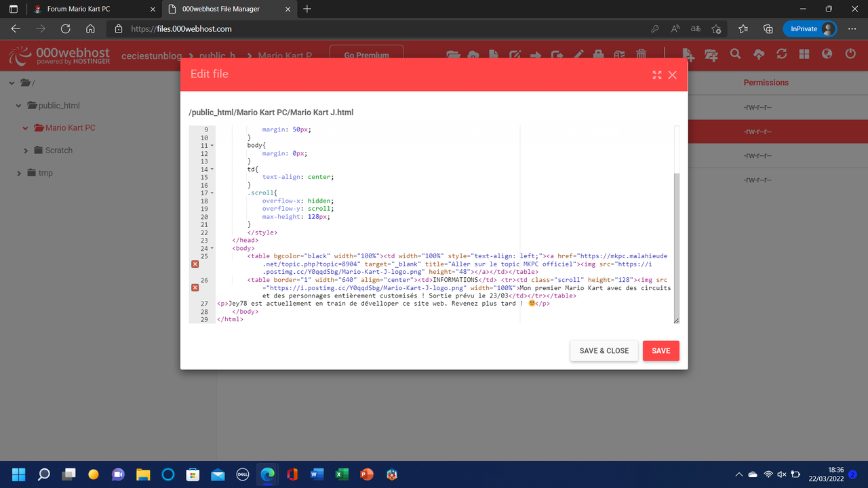
Task: Open Edge settings and more menu
Action: [852, 29]
